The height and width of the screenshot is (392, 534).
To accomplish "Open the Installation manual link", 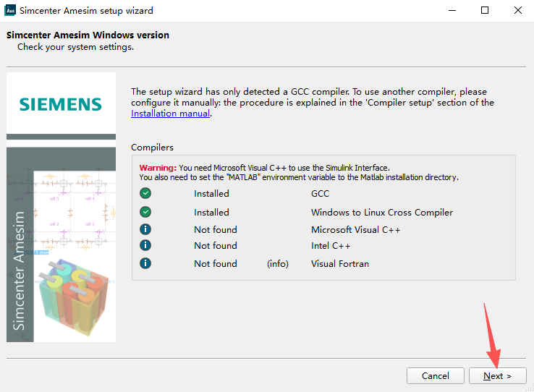I will click(170, 114).
